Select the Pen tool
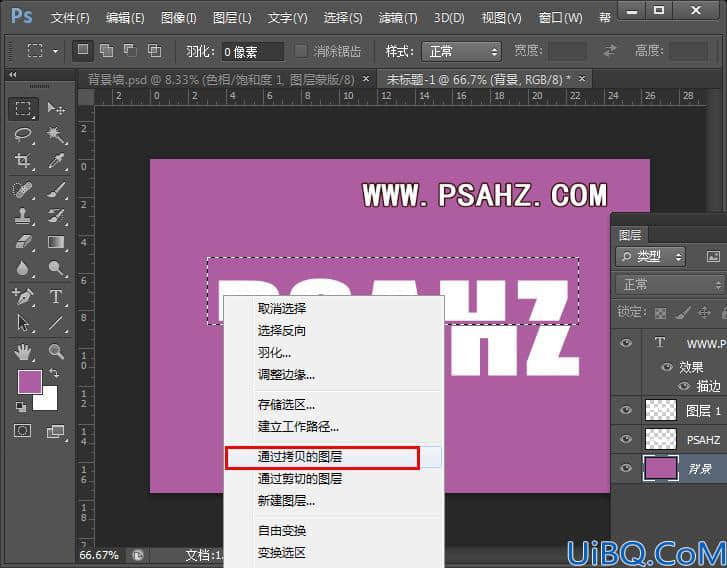The image size is (727, 568). point(23,296)
